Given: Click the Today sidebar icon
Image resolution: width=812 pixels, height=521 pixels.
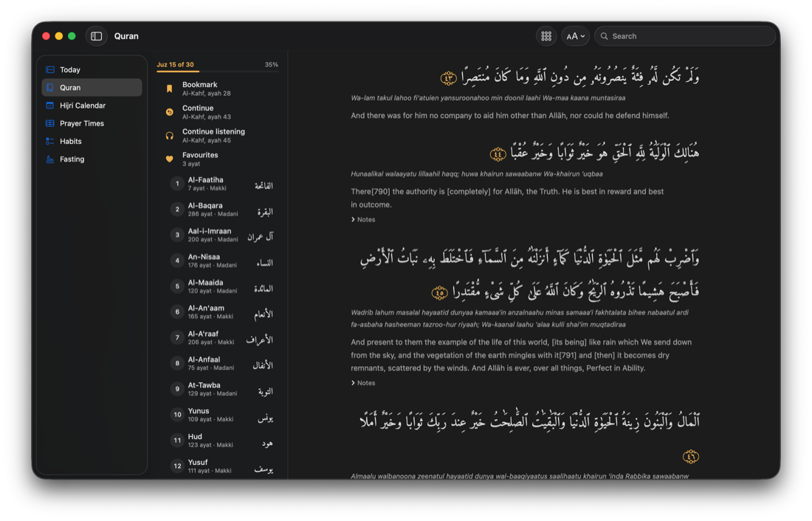Looking at the screenshot, I should tap(50, 69).
